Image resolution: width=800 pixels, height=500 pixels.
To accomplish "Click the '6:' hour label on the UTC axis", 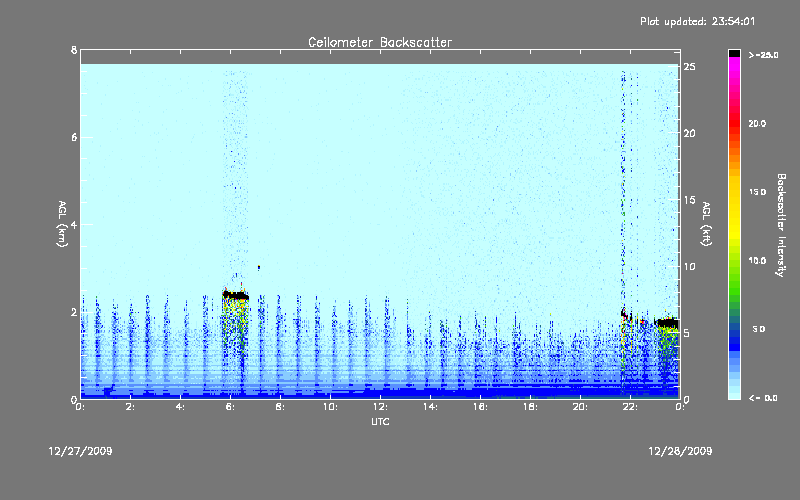I will [231, 407].
